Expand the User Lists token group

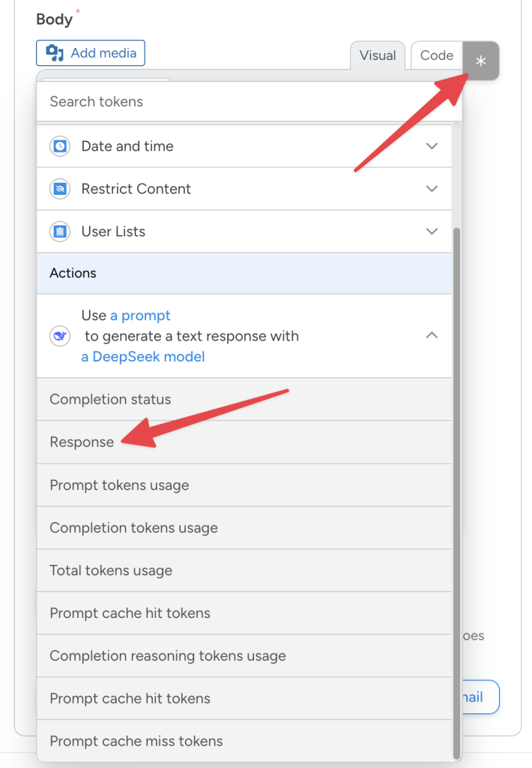click(x=432, y=231)
